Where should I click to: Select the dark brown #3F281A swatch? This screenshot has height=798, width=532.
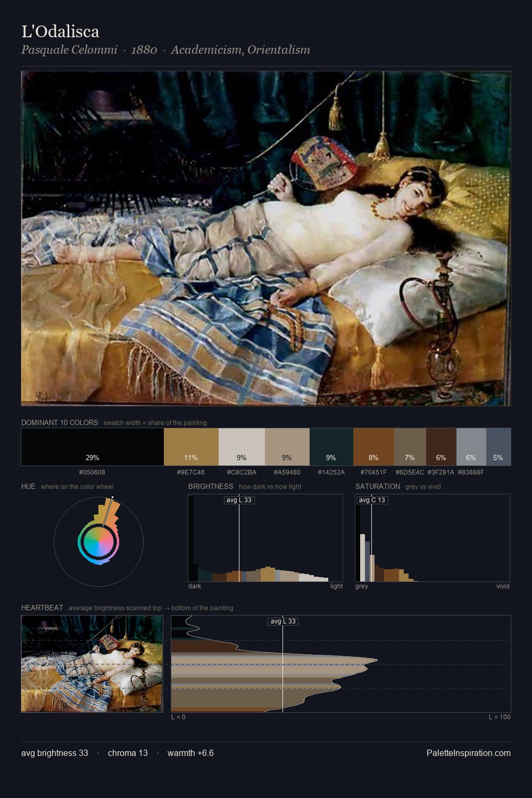tap(441, 447)
